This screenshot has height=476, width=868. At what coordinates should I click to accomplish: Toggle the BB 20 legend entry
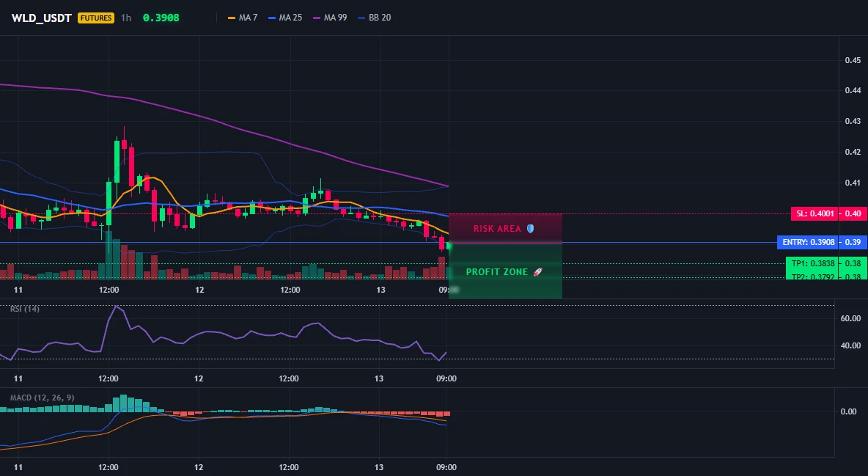click(x=375, y=18)
